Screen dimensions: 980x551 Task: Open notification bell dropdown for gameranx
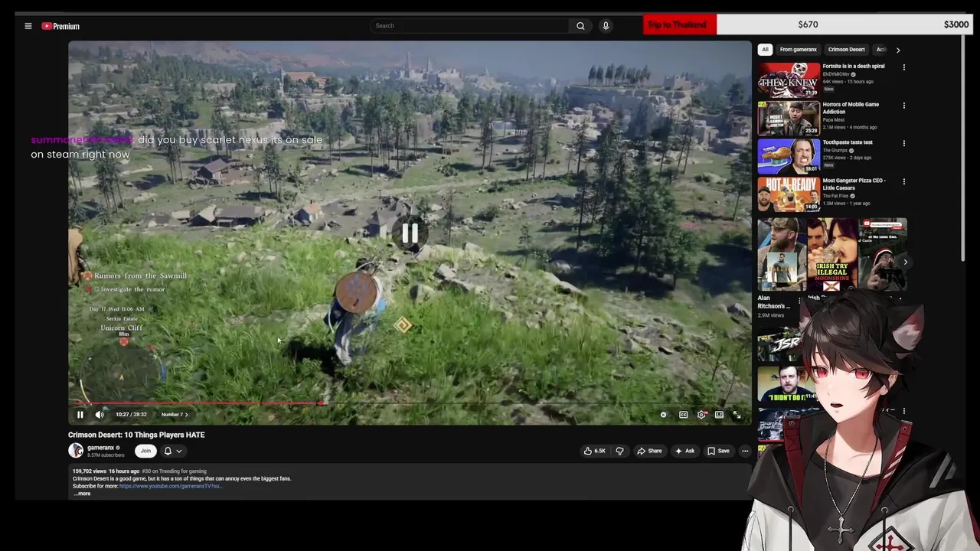click(173, 451)
